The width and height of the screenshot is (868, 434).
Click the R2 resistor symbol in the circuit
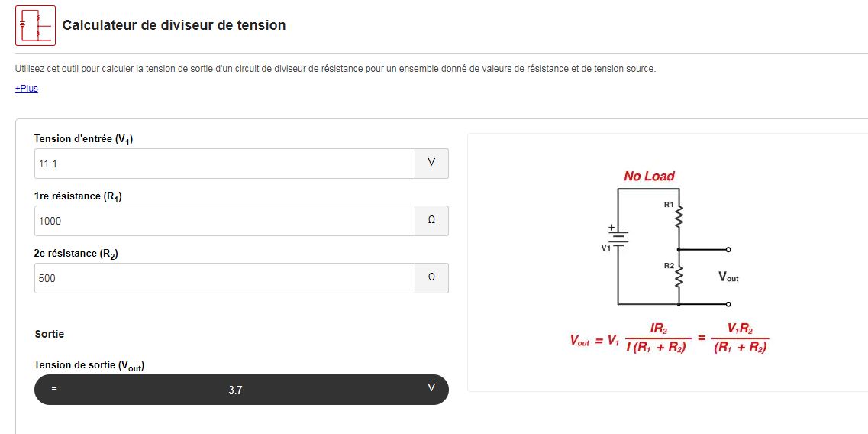point(679,276)
